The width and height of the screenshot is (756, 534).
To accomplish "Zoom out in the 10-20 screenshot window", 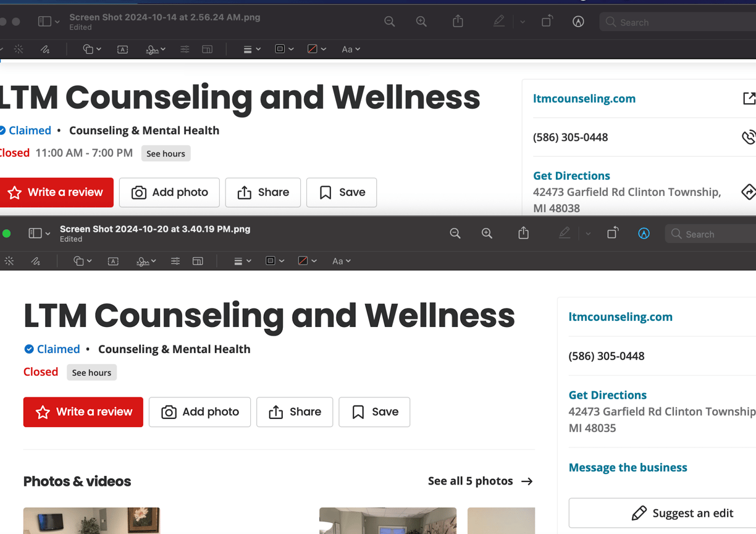I will click(x=455, y=234).
